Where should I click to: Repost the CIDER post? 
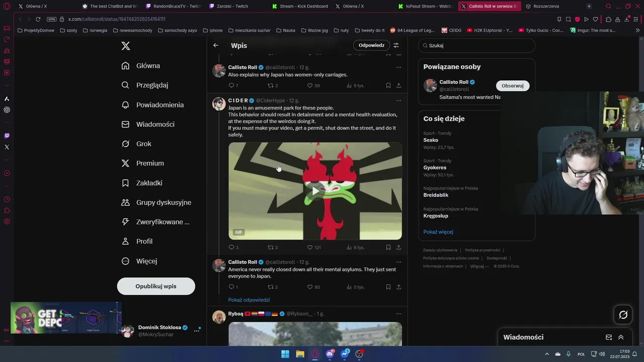(271, 247)
